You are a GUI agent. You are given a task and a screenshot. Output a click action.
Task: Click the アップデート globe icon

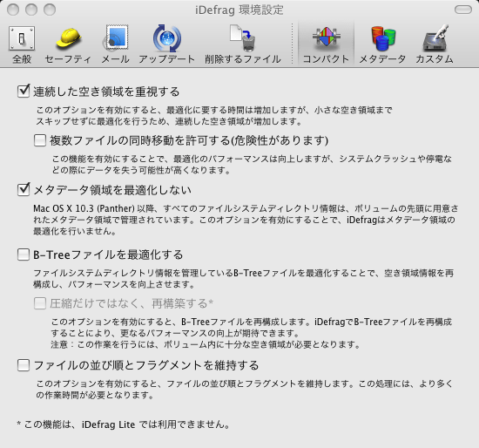[x=167, y=38]
